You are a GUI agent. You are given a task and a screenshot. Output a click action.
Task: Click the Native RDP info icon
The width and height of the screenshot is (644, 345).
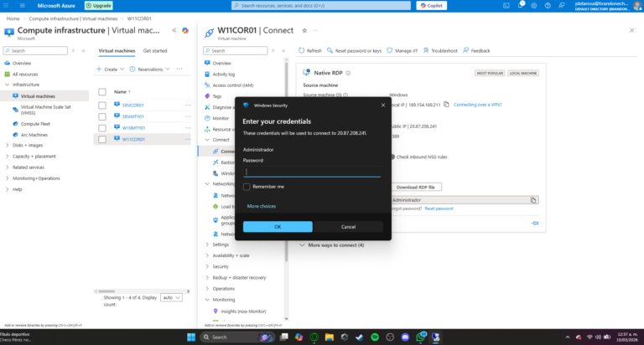pyautogui.click(x=348, y=73)
